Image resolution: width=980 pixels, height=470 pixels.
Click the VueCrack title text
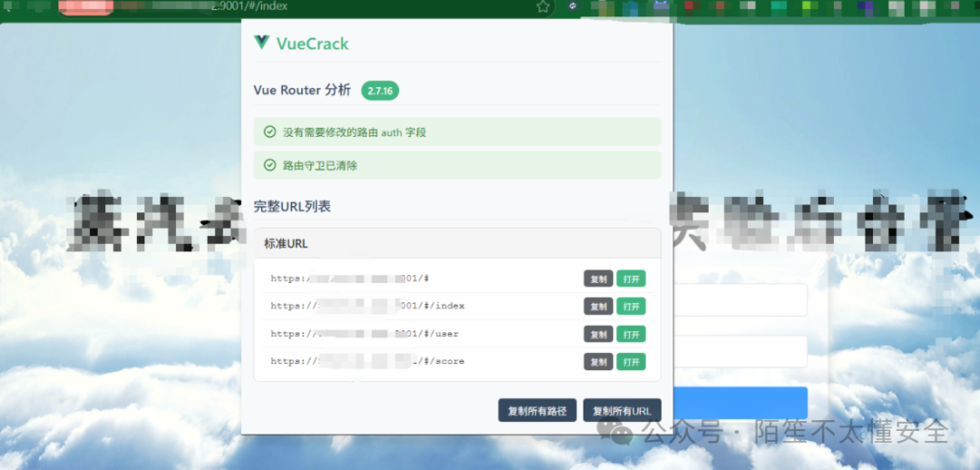312,44
